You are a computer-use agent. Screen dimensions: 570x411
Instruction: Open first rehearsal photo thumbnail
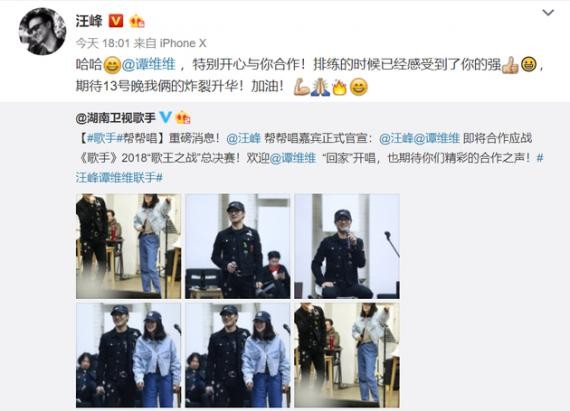click(x=128, y=246)
